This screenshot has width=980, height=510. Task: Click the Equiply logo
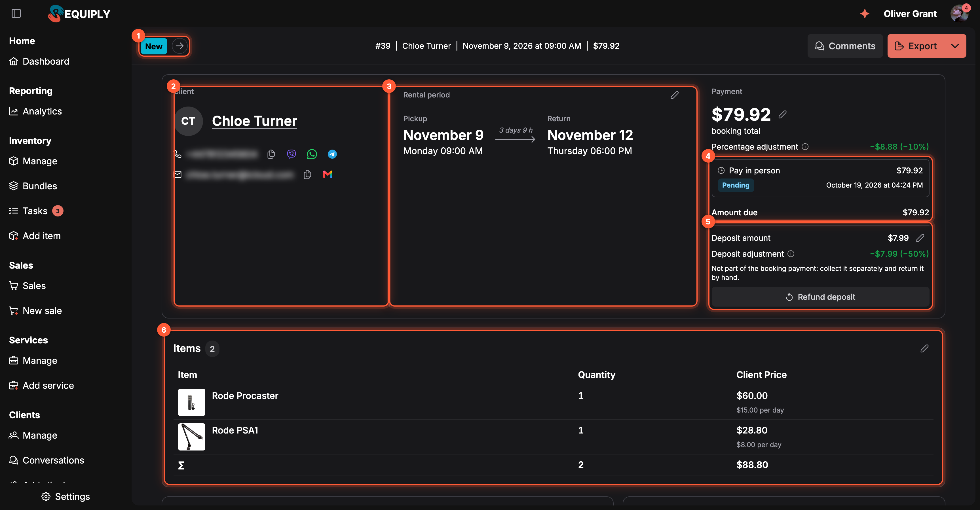(x=79, y=14)
